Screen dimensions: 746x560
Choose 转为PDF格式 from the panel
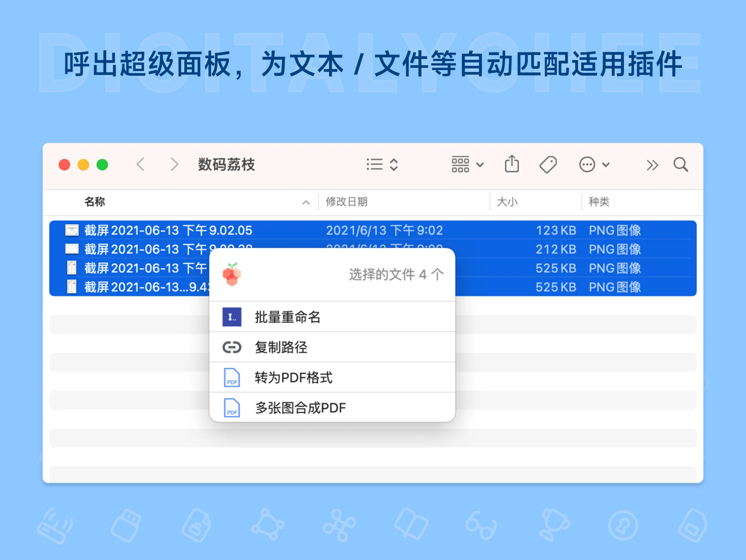tap(294, 378)
